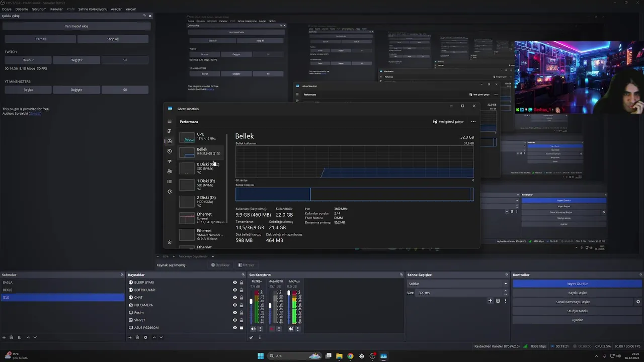Image resolution: width=644 pixels, height=362 pixels.
Task: Open Users icon in Task Manager sidebar
Action: (170, 171)
